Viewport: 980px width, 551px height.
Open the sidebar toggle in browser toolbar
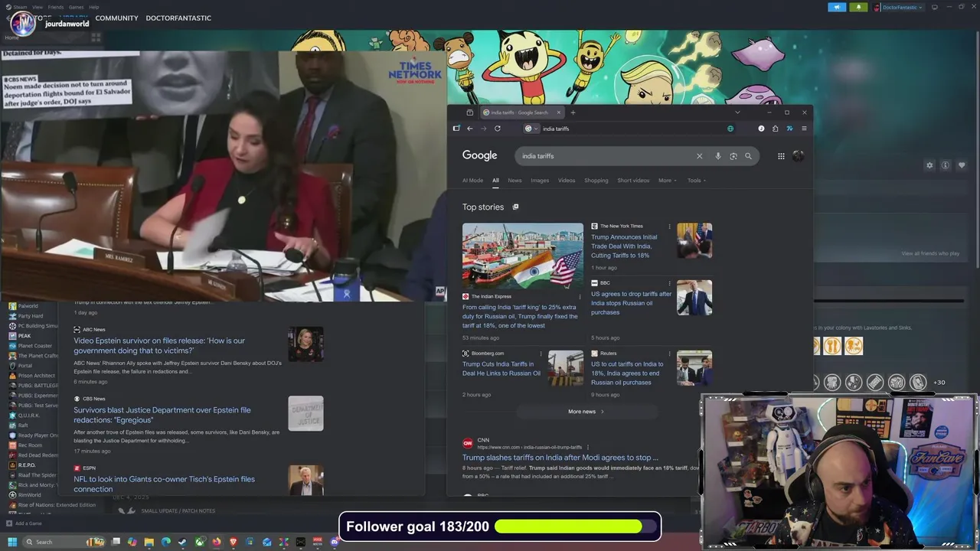(456, 129)
